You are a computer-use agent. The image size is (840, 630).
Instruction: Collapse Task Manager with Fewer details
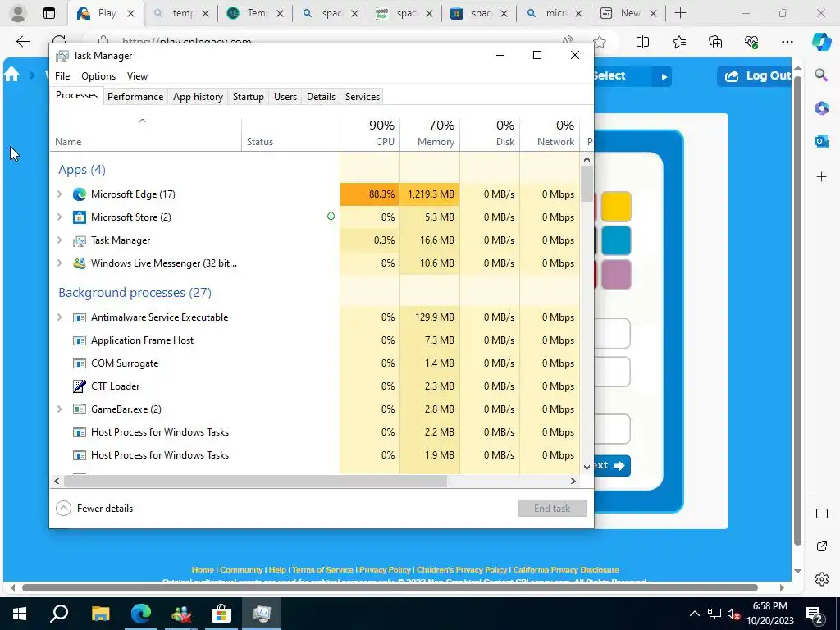94,509
